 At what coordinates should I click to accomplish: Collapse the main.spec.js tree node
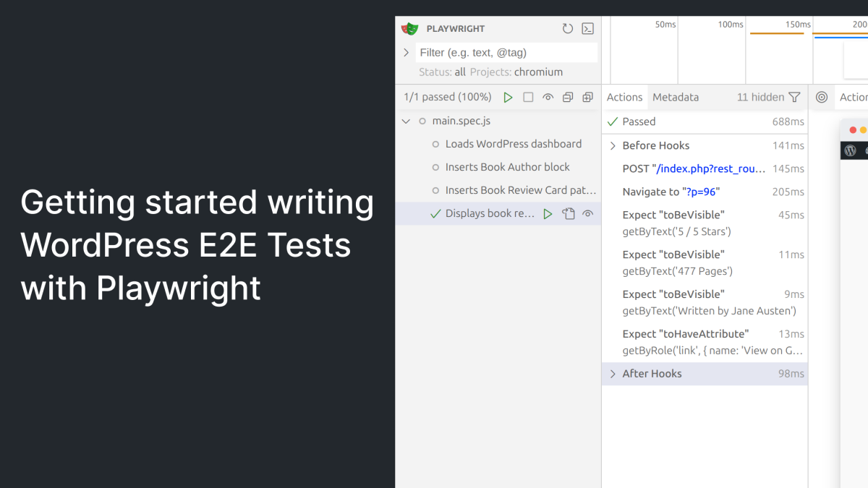406,121
